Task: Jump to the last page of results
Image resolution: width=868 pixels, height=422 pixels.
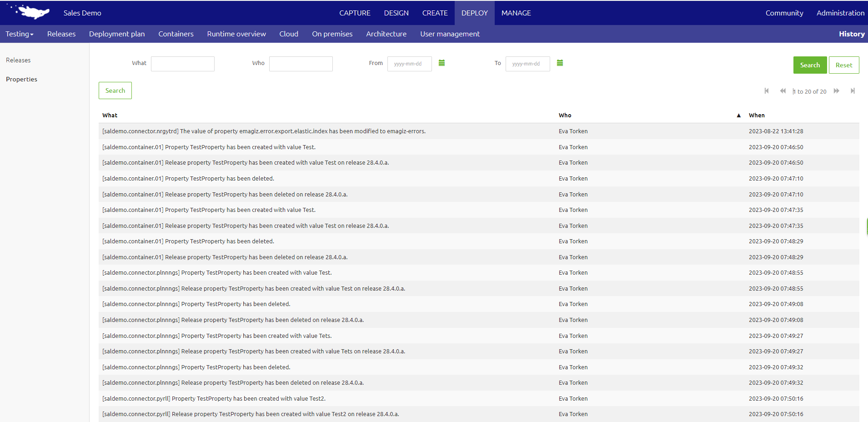Action: (x=853, y=91)
